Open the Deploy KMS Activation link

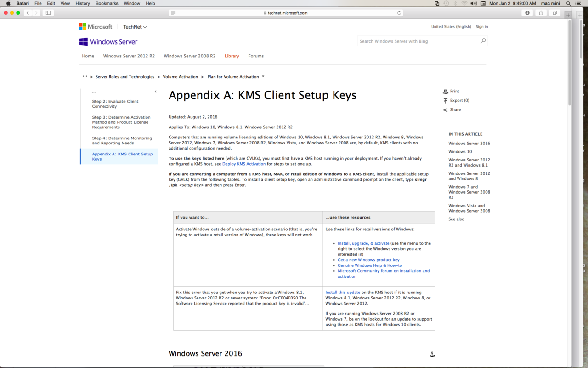244,164
